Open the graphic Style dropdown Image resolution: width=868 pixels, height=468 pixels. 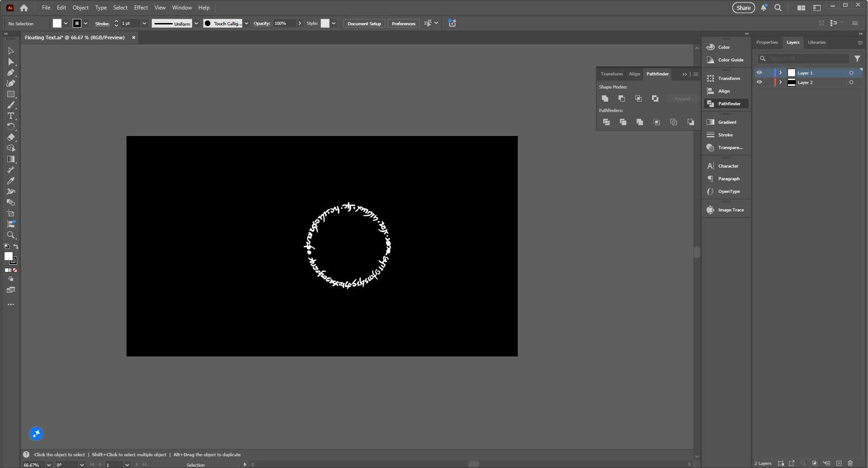[x=333, y=23]
